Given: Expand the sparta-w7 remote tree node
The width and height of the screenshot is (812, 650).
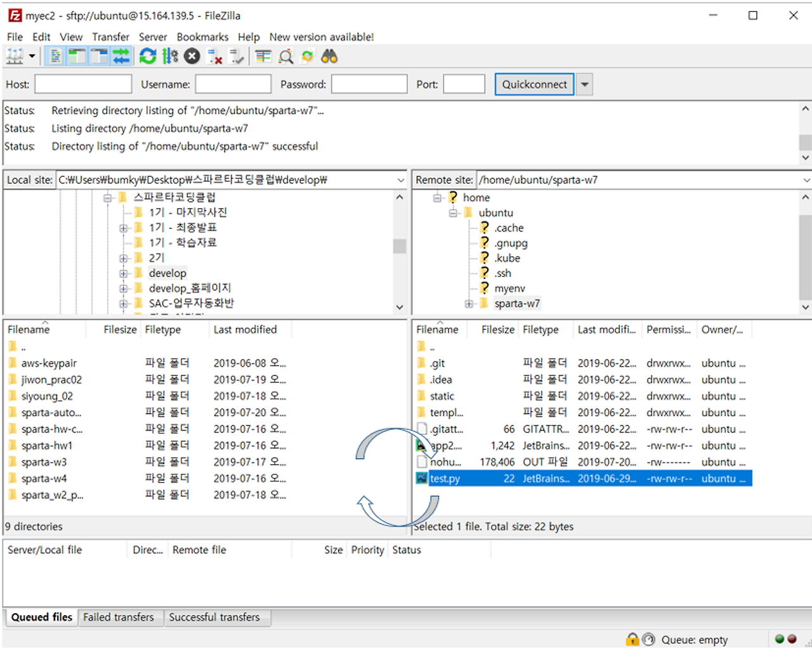Looking at the screenshot, I should pyautogui.click(x=469, y=304).
